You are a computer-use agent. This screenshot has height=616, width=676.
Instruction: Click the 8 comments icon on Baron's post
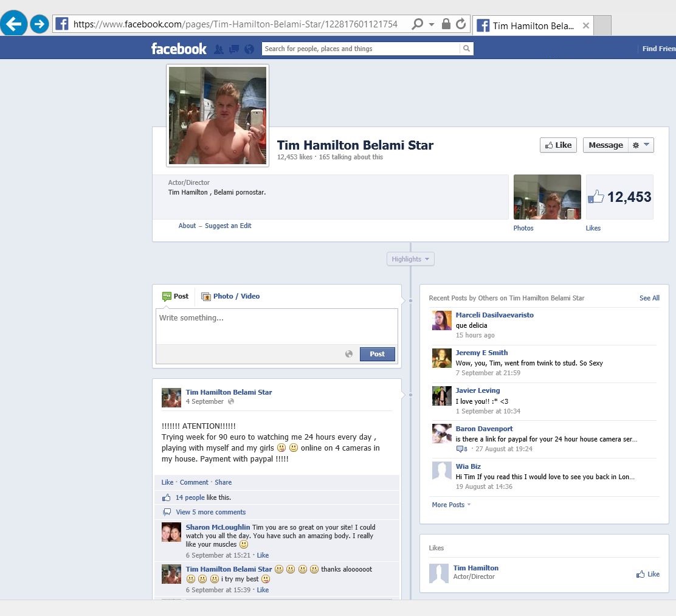[462, 449]
